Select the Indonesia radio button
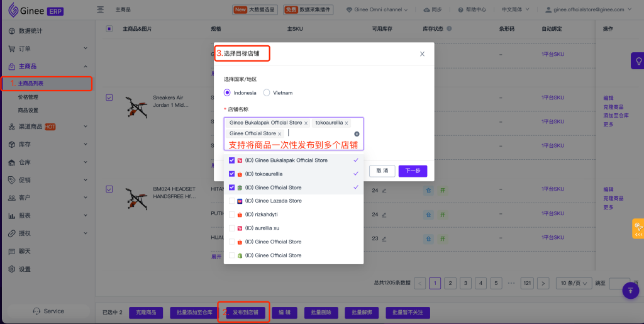This screenshot has width=644, height=324. (x=227, y=93)
